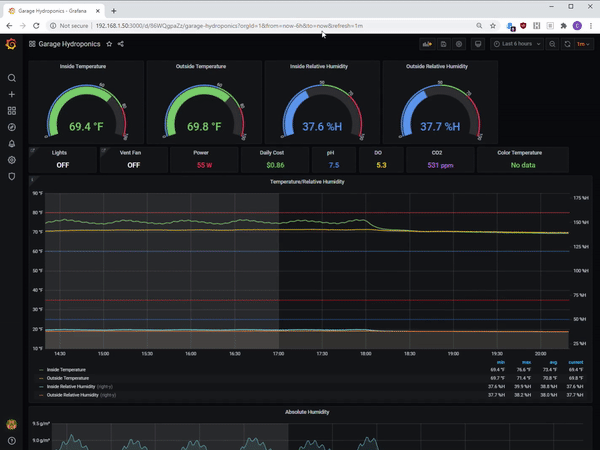
Task: Open the Last 6 hours time picker
Action: click(x=517, y=44)
